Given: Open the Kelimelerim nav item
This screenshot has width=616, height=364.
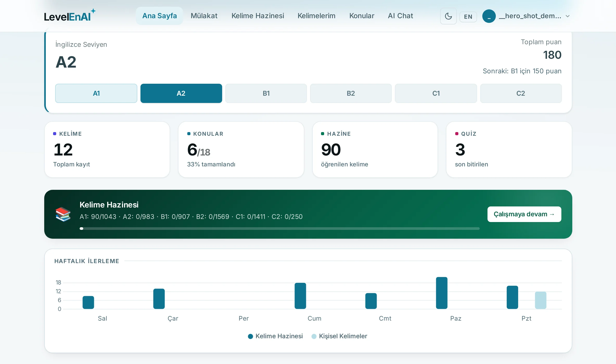Looking at the screenshot, I should point(316,16).
